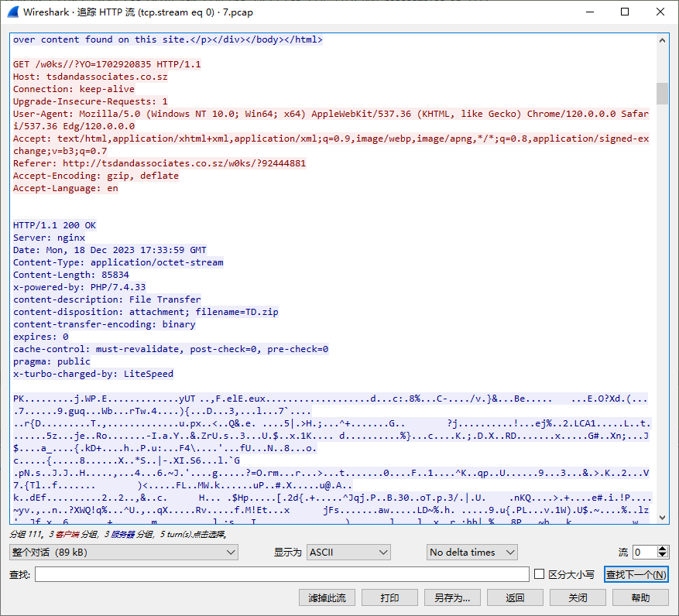679x616 pixels.
Task: Click the scrollbar up arrow in stream view
Action: [662, 39]
